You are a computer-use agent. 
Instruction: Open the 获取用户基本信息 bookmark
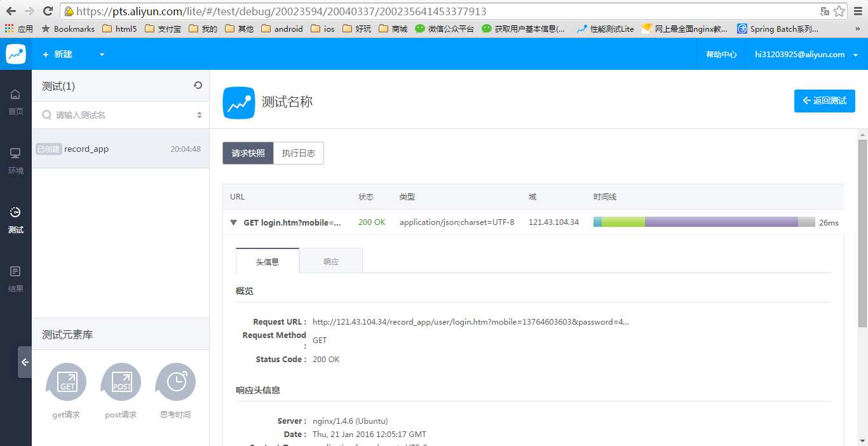(x=524, y=29)
